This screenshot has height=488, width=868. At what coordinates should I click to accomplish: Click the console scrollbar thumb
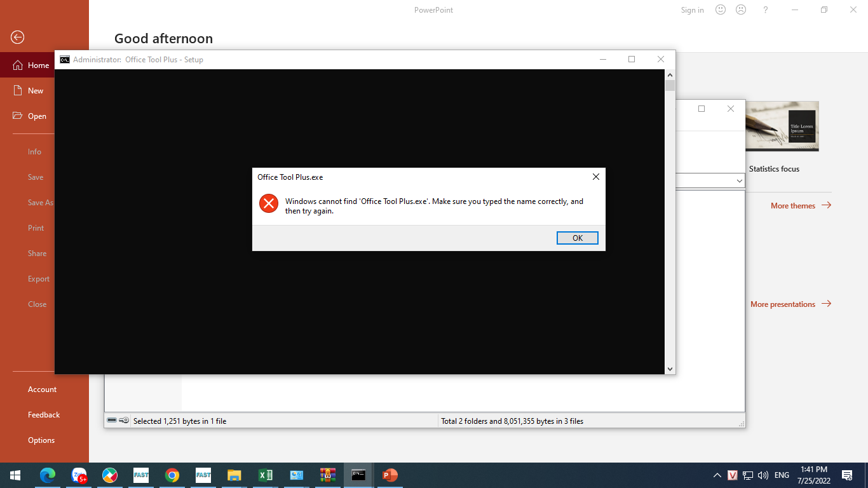(670, 86)
